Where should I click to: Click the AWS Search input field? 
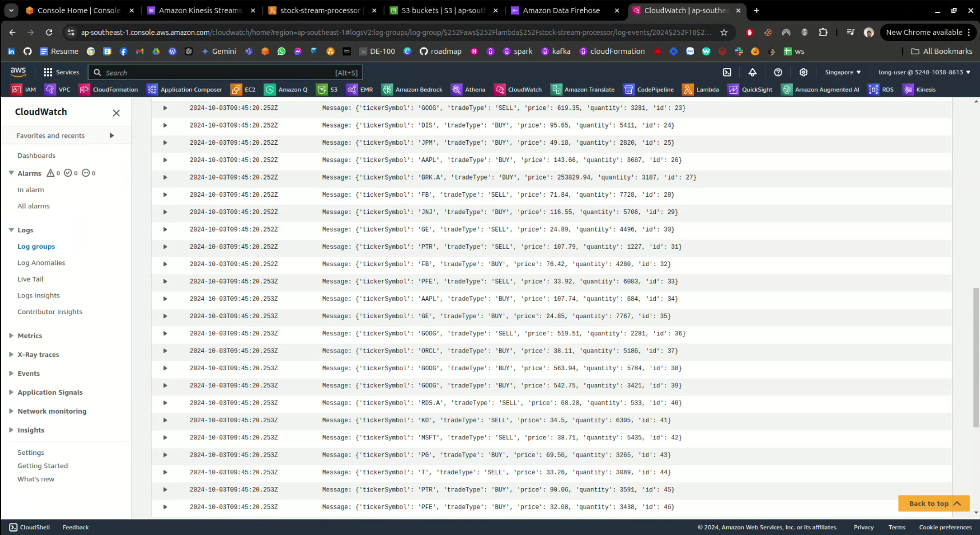click(x=225, y=73)
